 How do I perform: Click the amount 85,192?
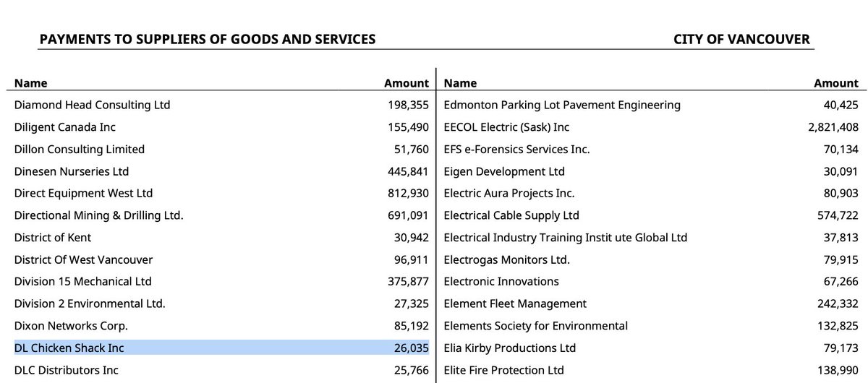point(412,325)
